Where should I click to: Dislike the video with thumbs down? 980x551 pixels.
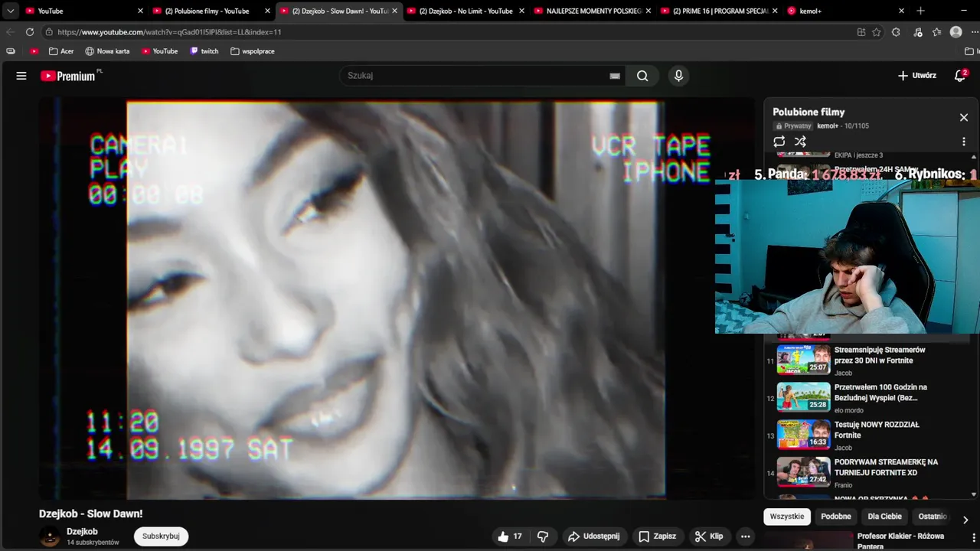[543, 536]
